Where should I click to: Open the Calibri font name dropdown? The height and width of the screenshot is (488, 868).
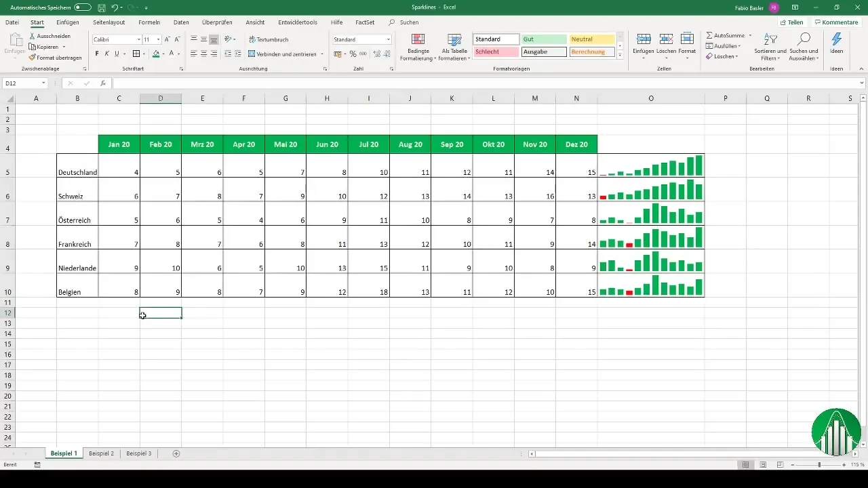click(139, 39)
